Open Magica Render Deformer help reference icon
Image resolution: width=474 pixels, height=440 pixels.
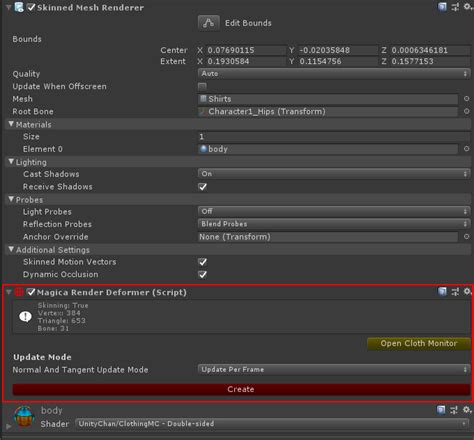click(x=442, y=292)
